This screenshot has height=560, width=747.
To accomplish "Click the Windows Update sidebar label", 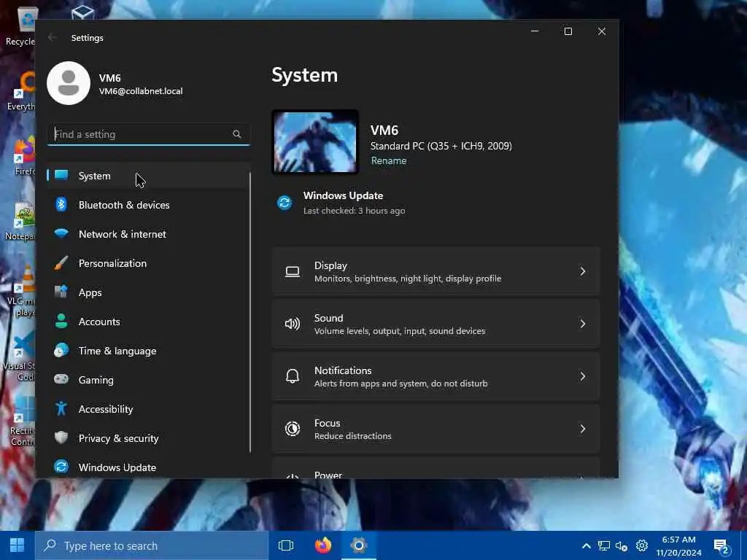I will click(x=117, y=467).
